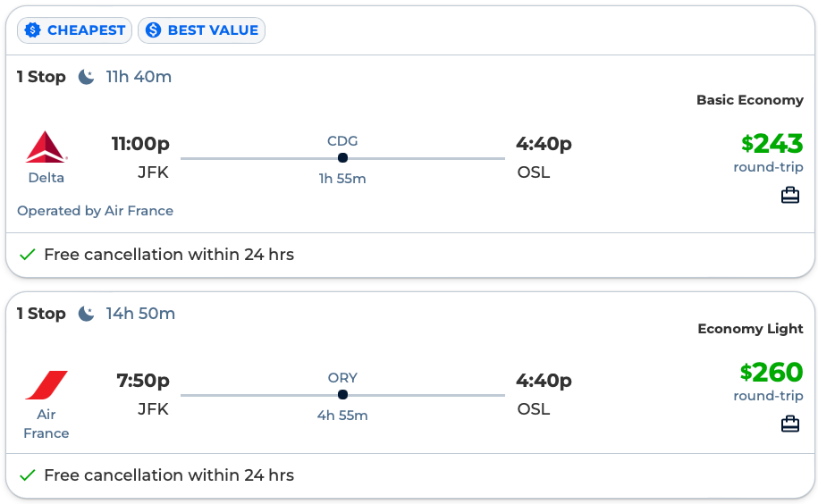Click the overnight moon icon beside 11h 40m
The width and height of the screenshot is (818, 504).
[86, 77]
